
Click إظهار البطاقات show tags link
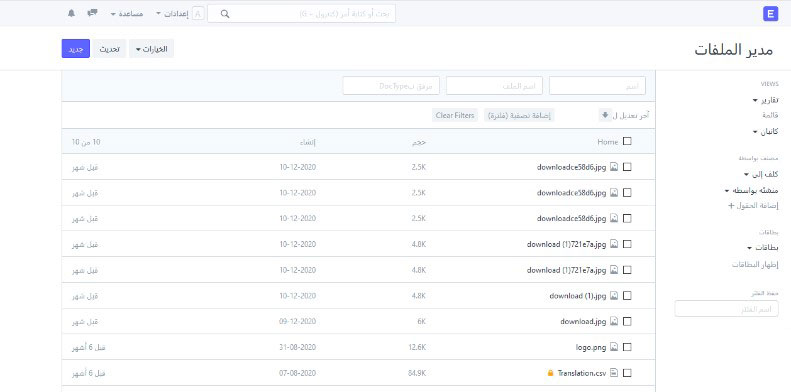[756, 264]
